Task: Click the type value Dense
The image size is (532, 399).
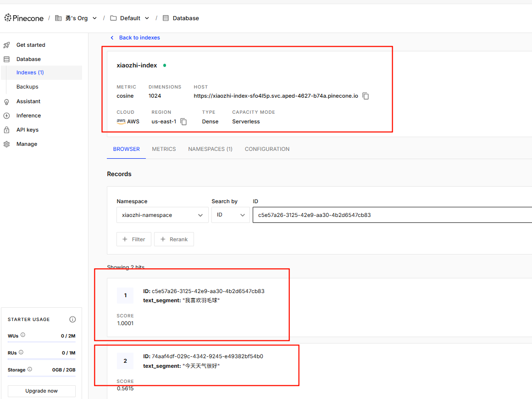Action: [211, 122]
